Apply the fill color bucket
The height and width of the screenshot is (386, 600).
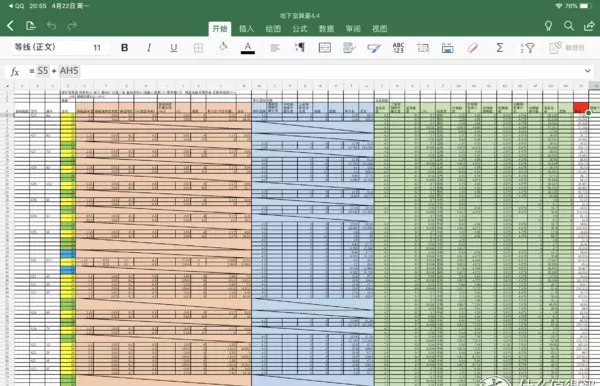223,47
